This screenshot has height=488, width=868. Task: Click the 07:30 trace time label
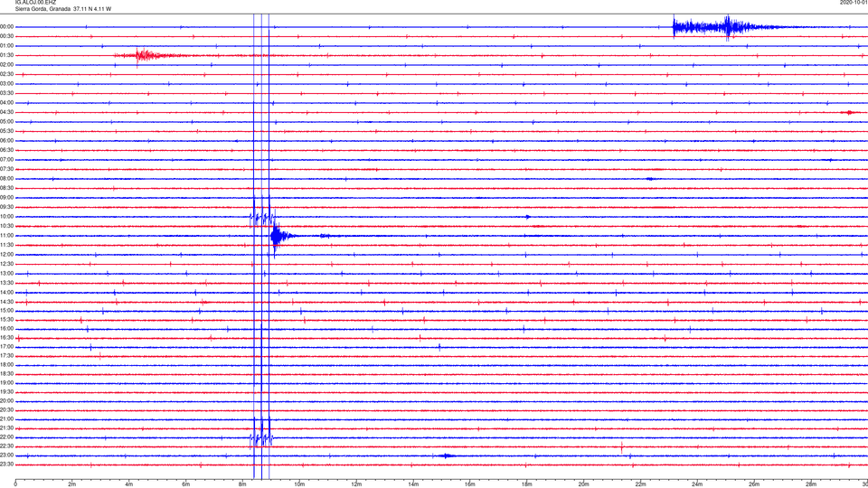pyautogui.click(x=7, y=169)
